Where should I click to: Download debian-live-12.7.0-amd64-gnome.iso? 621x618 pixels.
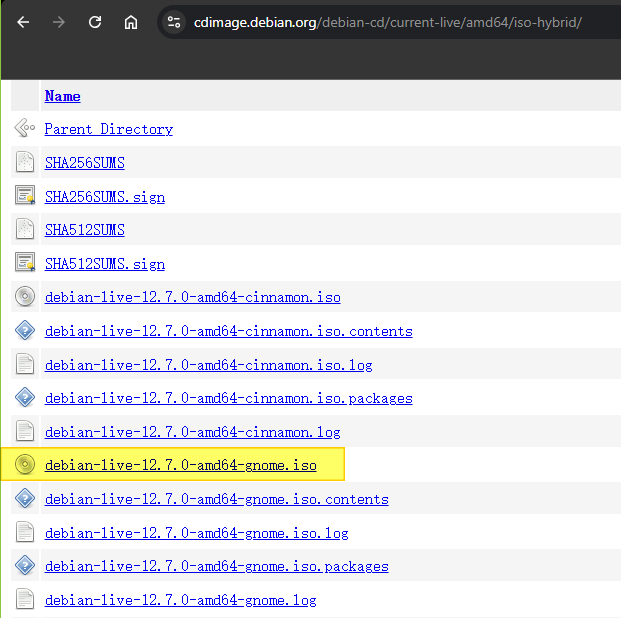coord(181,465)
